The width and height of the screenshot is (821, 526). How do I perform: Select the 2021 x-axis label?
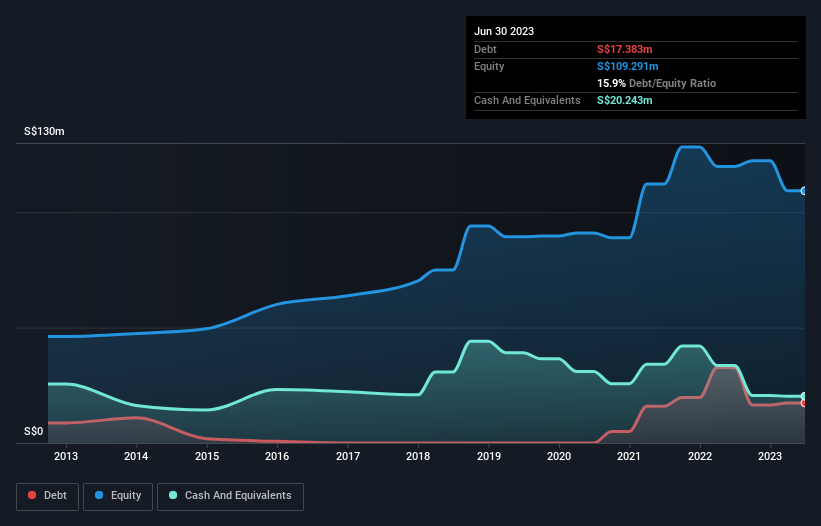coord(630,457)
